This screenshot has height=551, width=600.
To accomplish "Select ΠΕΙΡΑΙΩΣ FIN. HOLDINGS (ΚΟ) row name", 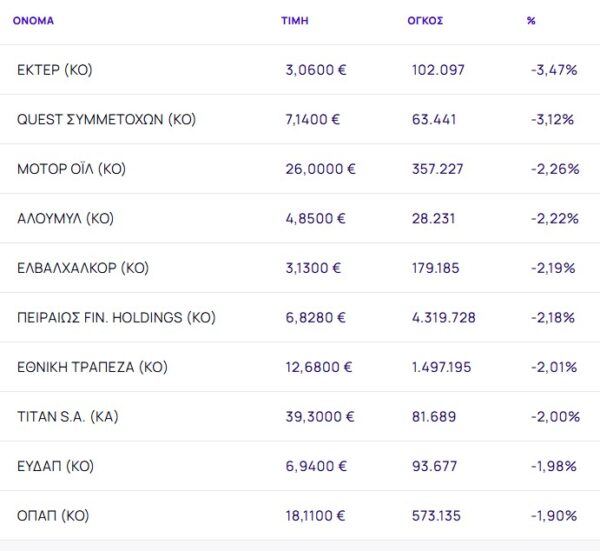I will [116, 318].
